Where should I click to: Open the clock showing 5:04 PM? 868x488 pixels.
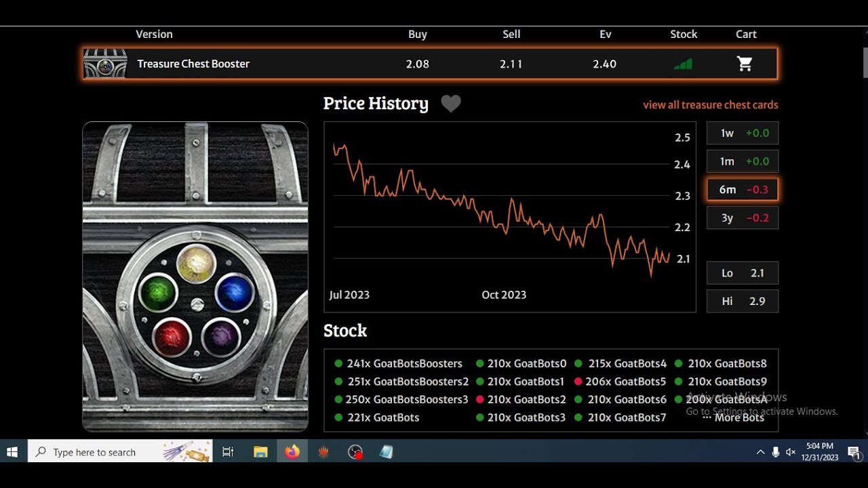pos(820,452)
